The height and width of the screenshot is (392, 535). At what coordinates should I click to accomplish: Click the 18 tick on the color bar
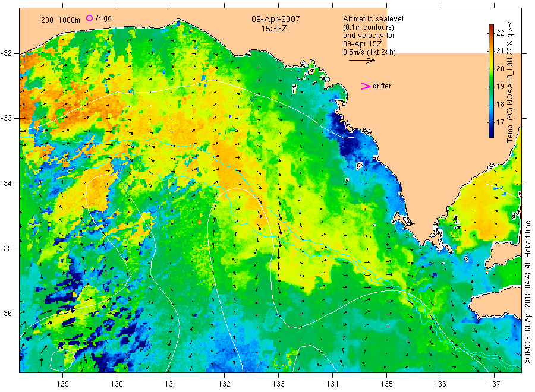point(500,104)
